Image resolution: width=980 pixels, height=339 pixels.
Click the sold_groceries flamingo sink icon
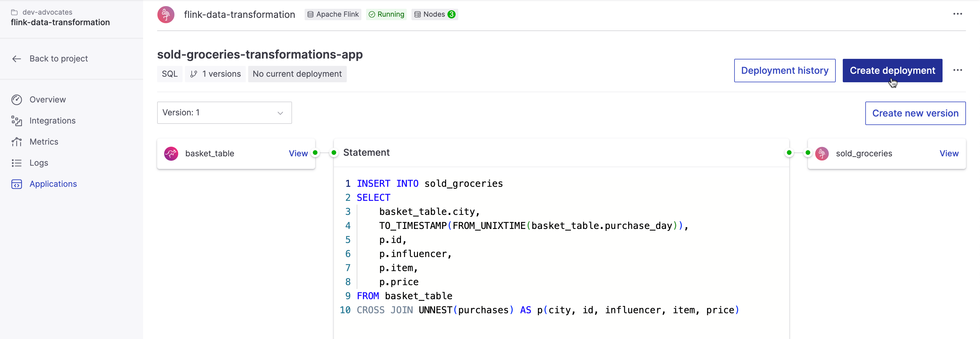[x=822, y=153]
